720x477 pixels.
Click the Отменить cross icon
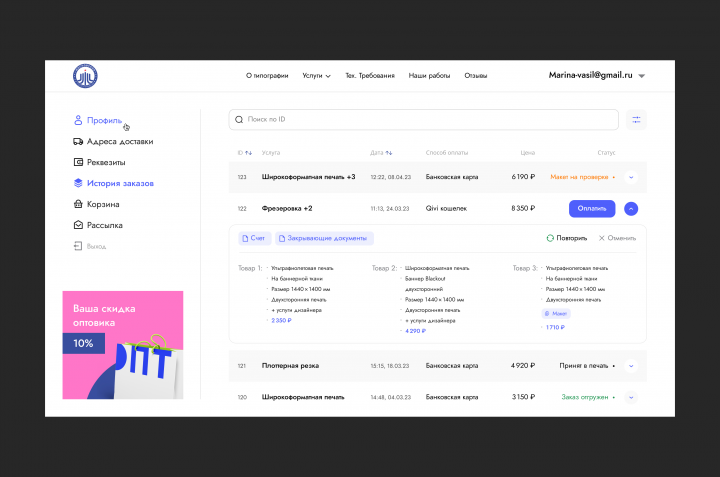(602, 238)
